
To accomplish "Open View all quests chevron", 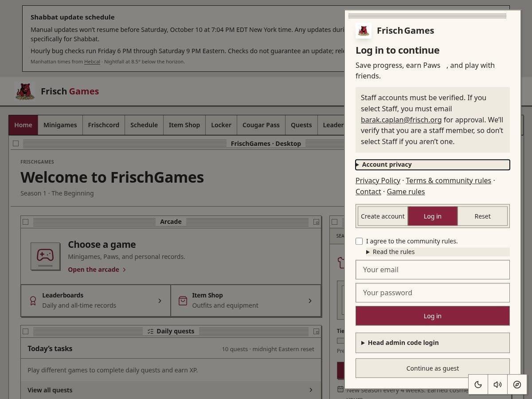I will tap(311, 390).
